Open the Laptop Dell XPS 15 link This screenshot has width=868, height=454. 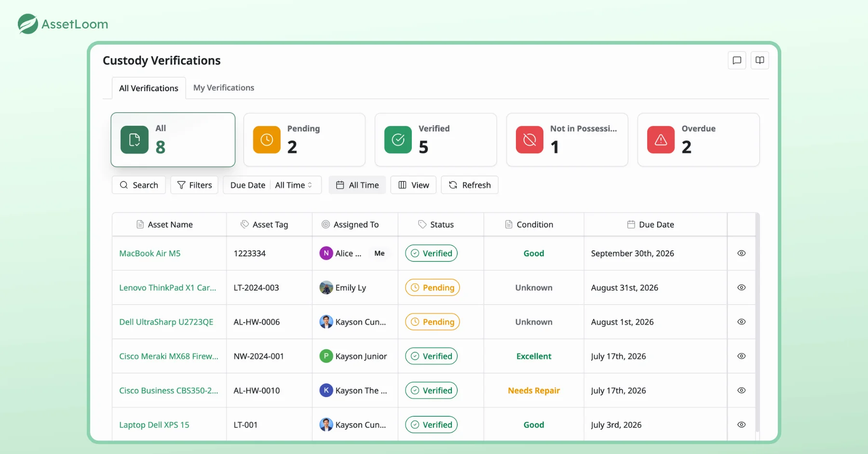(154, 425)
